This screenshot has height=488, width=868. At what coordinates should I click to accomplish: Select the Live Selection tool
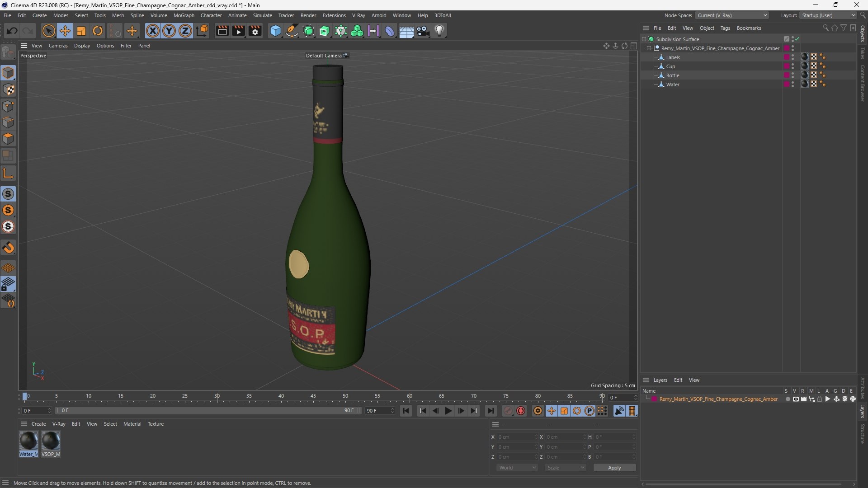tap(48, 31)
